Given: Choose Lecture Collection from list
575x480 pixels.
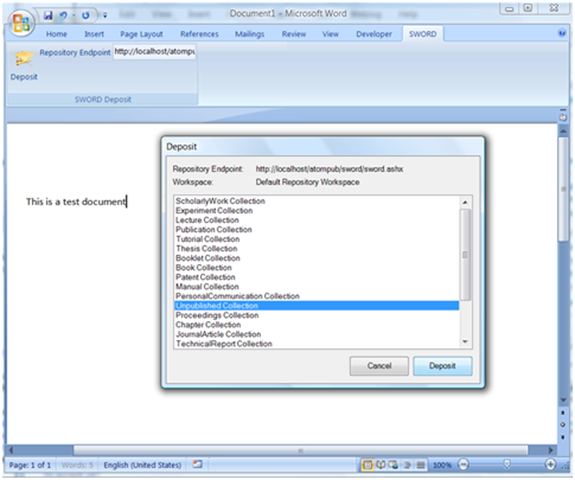Looking at the screenshot, I should click(x=317, y=220).
